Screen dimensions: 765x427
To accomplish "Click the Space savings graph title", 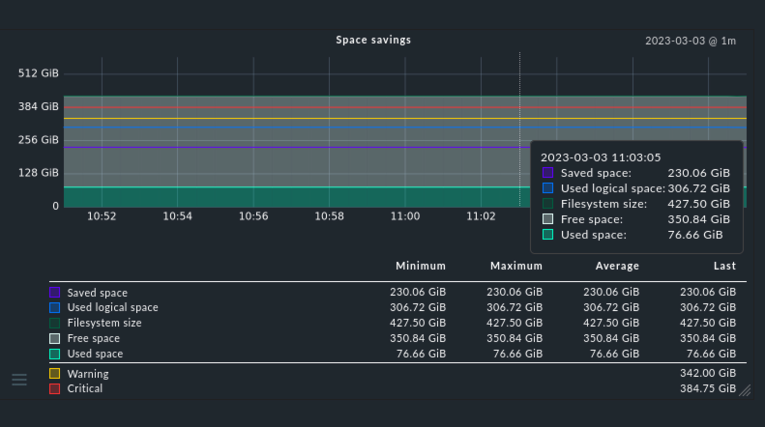I will [373, 40].
